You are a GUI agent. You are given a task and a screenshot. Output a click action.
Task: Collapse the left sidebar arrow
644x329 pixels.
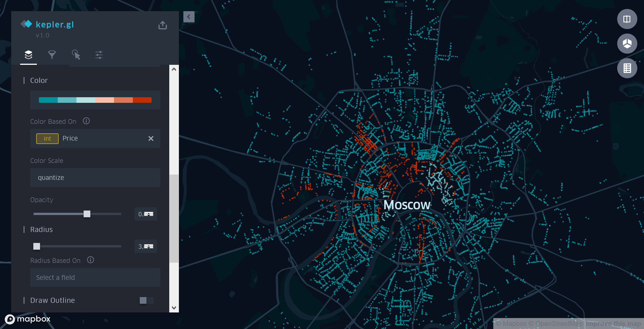tap(188, 17)
